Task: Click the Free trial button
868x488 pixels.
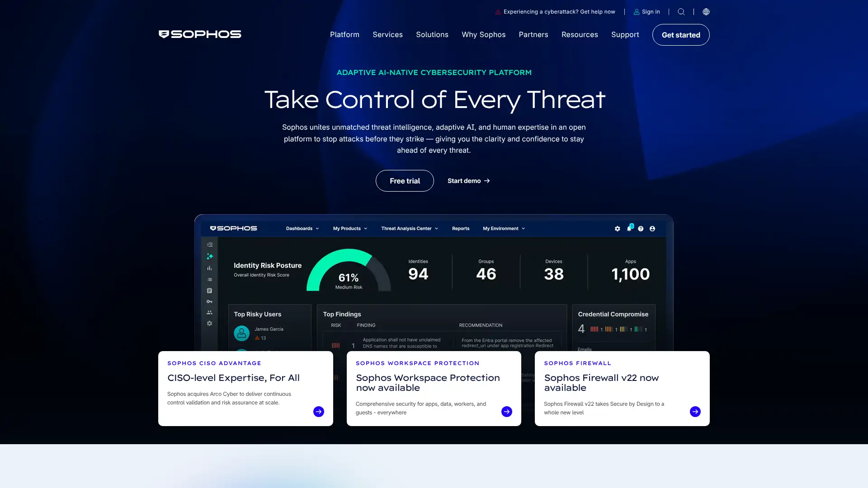Action: 405,181
